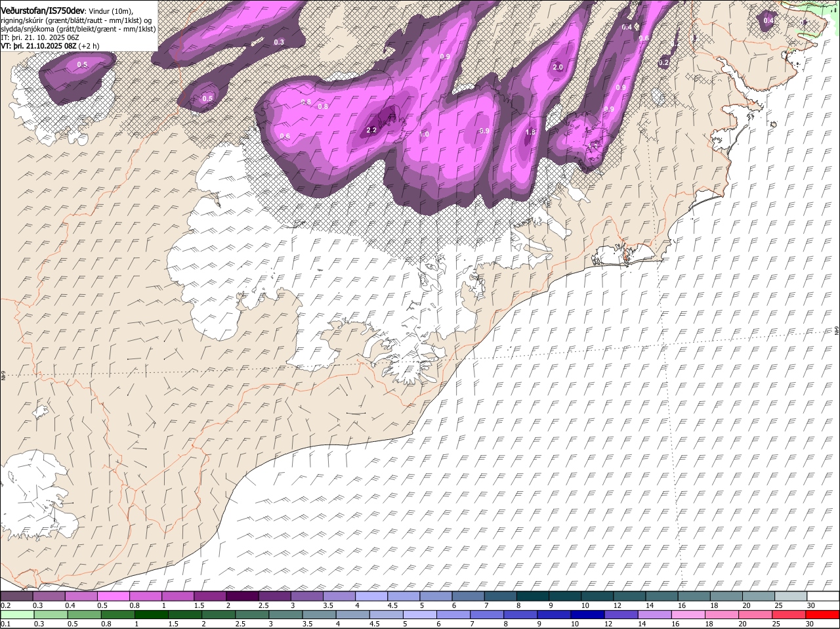The width and height of the screenshot is (840, 629).
Task: Select the snow scale swatch starting at 12
Action: (629, 596)
